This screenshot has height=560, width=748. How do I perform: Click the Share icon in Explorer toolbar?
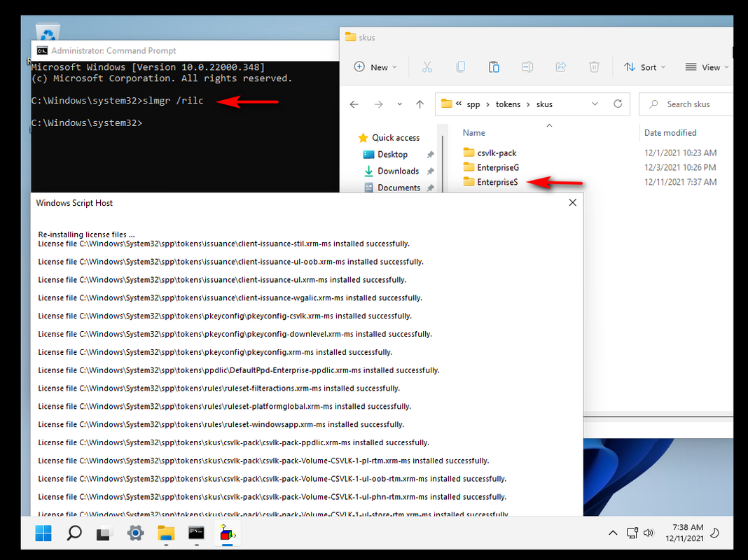point(560,67)
